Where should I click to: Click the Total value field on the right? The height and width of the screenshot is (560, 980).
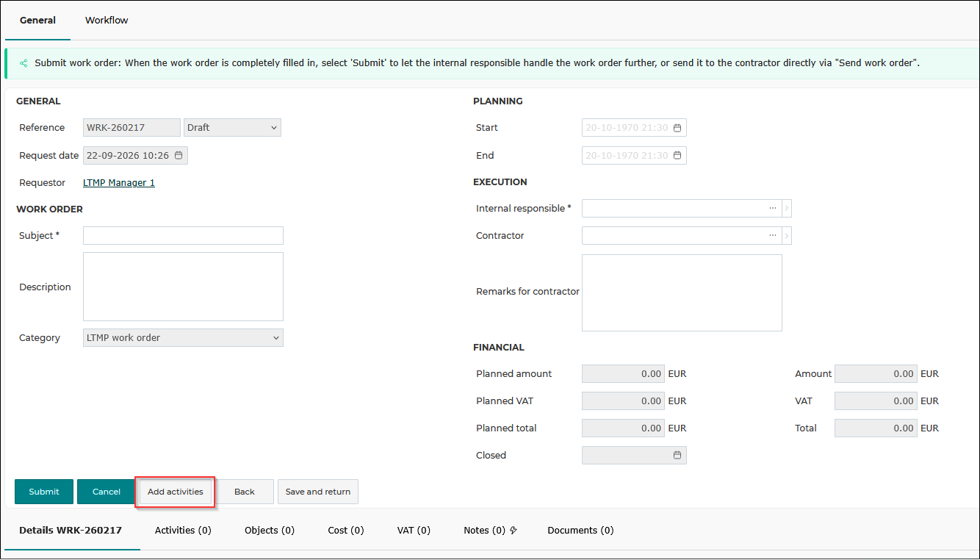[876, 428]
